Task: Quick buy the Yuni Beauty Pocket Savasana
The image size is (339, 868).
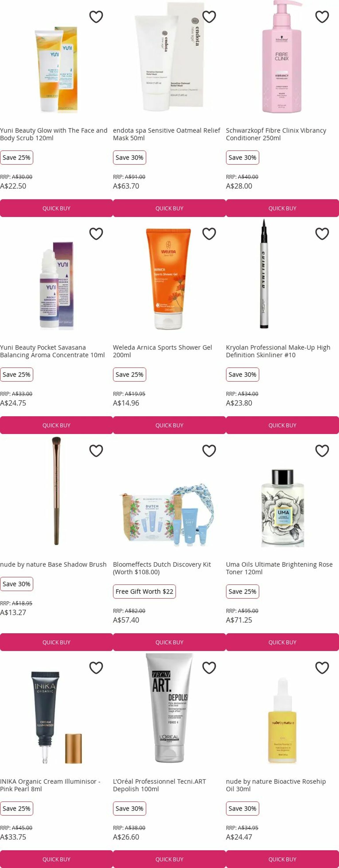Action: pyautogui.click(x=56, y=425)
